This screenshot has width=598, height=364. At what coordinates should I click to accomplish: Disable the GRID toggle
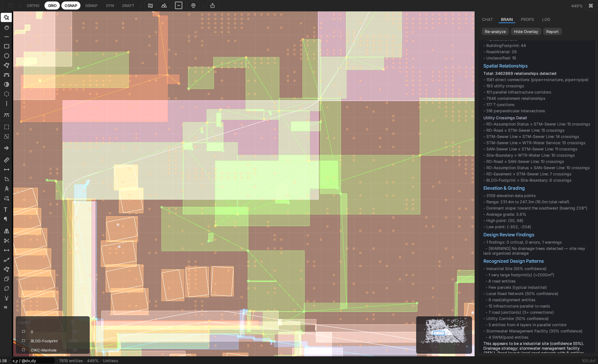click(52, 6)
